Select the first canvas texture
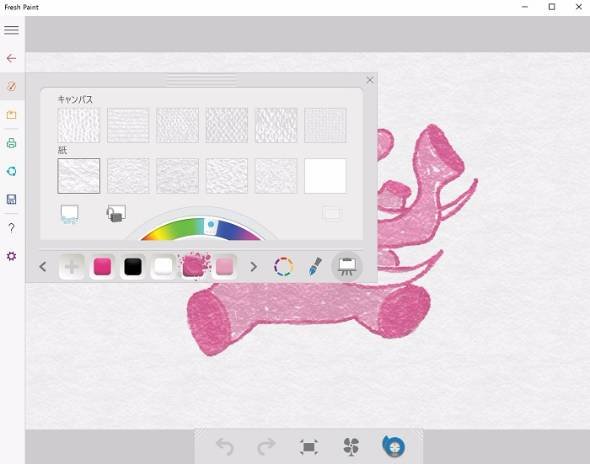Screen dimensions: 590x464 [79, 125]
